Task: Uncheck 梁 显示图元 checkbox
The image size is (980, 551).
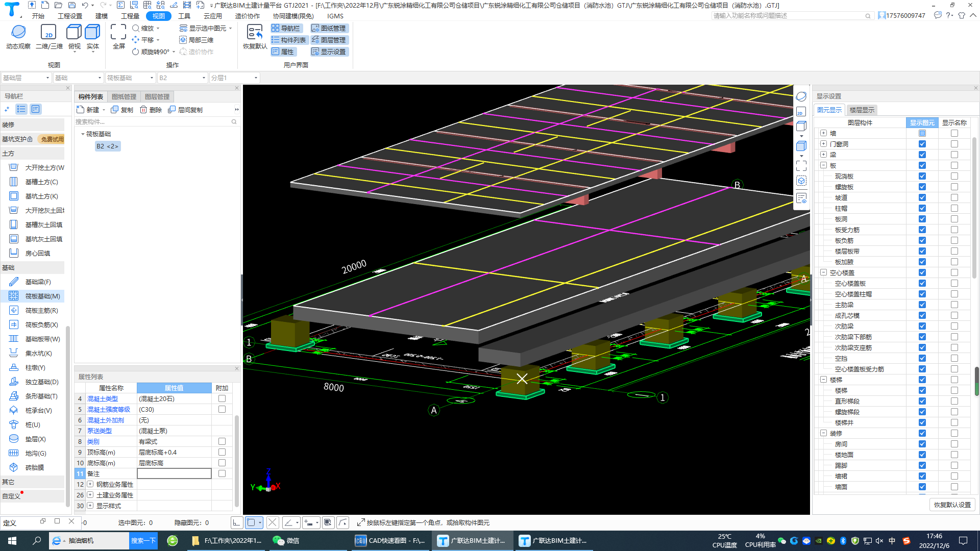Action: tap(922, 155)
